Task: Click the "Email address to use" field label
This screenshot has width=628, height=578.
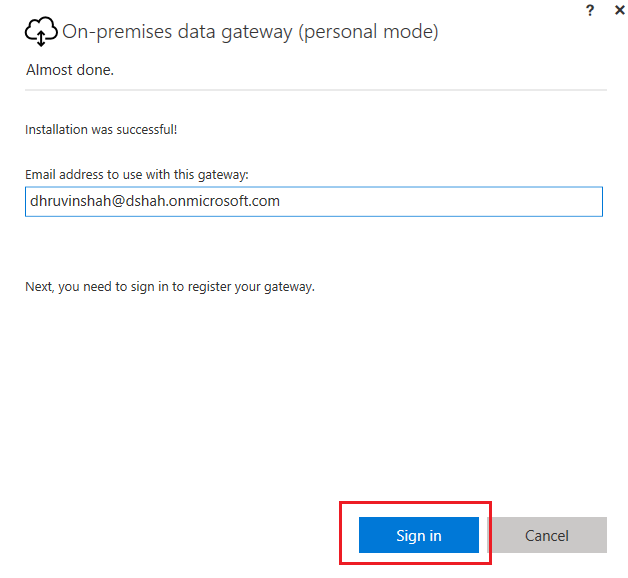Action: point(136,174)
